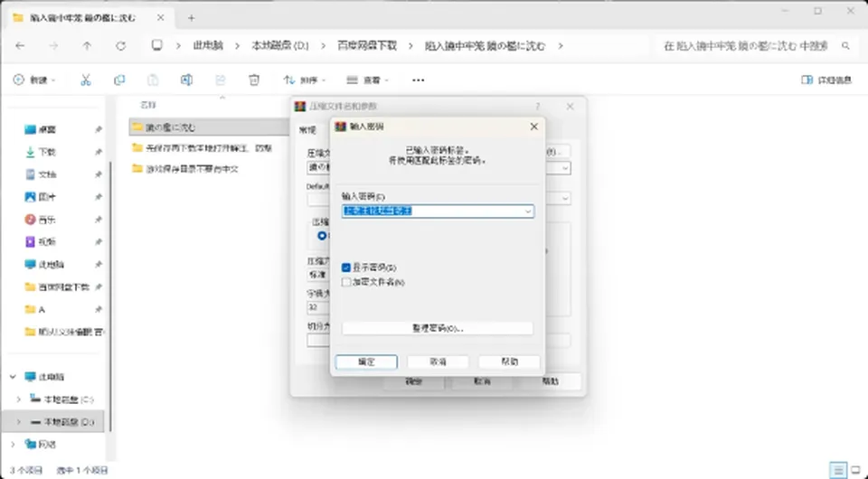The height and width of the screenshot is (479, 868).
Task: Open the 排序 sort dropdown
Action: click(x=305, y=80)
